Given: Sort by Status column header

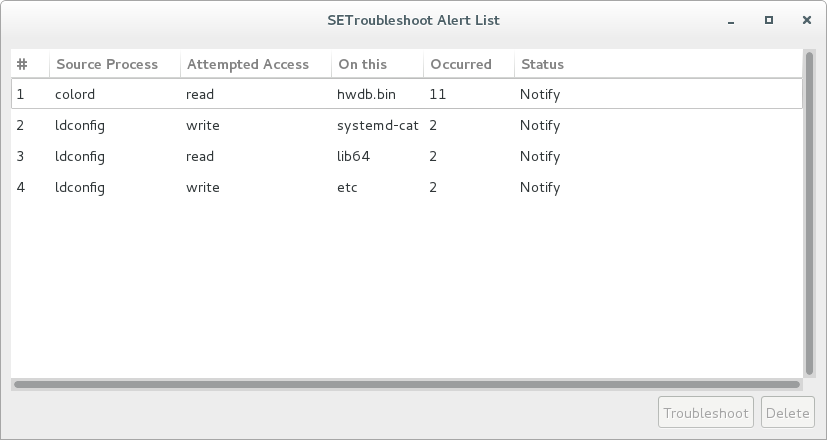Looking at the screenshot, I should (x=658, y=64).
